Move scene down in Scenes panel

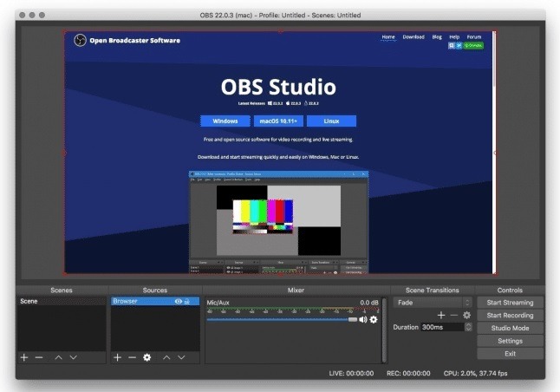pos(73,357)
